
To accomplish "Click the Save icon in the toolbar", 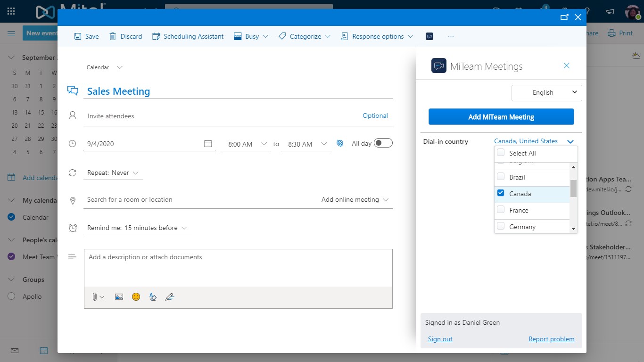I will pos(78,36).
